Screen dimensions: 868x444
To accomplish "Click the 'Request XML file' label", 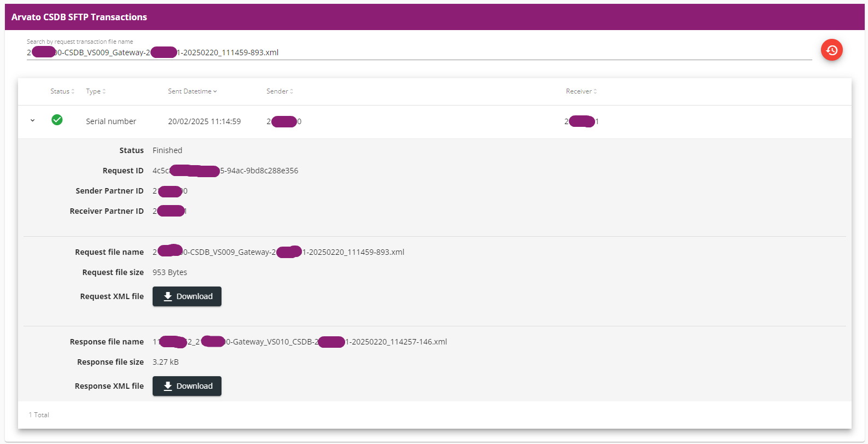I will click(112, 296).
